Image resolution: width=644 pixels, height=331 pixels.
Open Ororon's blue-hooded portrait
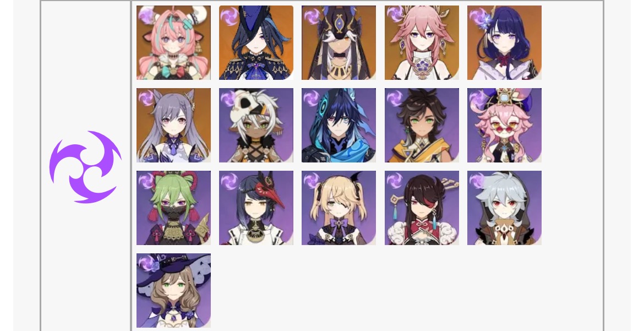point(339,126)
